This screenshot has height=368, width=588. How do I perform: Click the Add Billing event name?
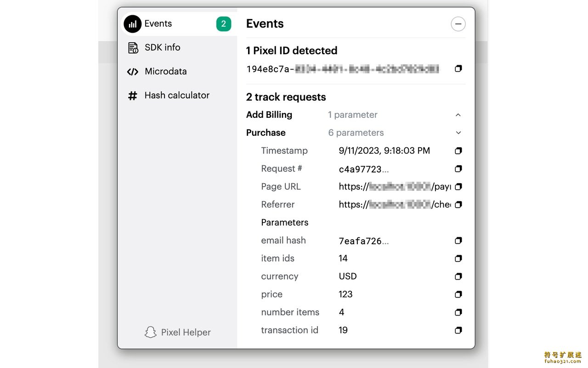pyautogui.click(x=269, y=115)
